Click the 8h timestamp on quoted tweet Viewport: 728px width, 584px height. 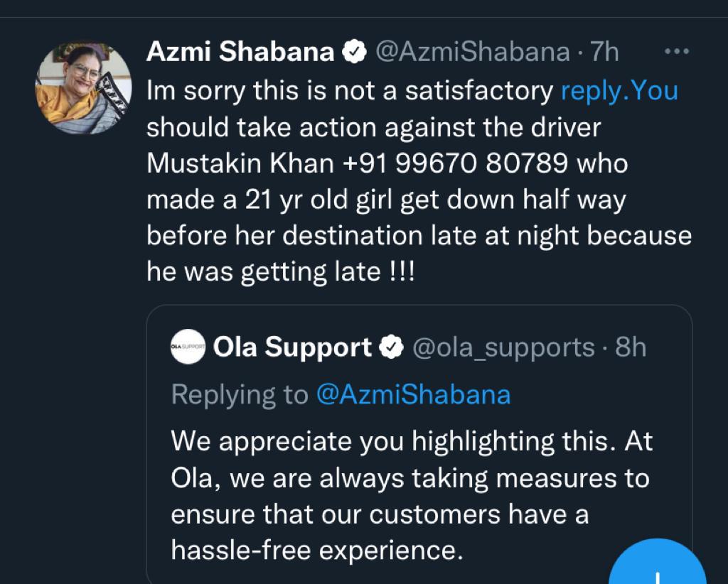tap(630, 347)
